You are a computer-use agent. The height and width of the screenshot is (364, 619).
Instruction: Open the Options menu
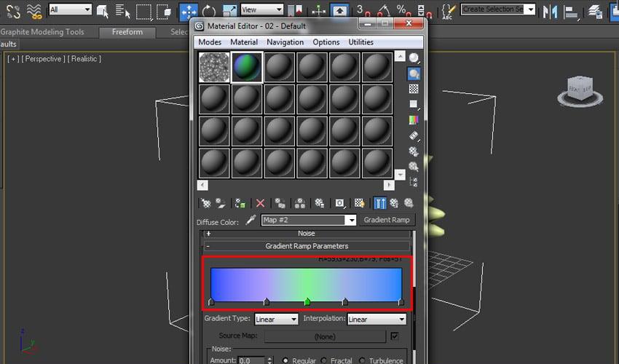click(326, 41)
